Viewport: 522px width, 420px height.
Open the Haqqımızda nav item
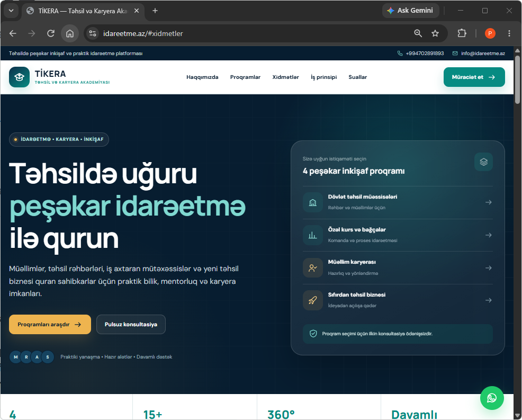pos(202,77)
